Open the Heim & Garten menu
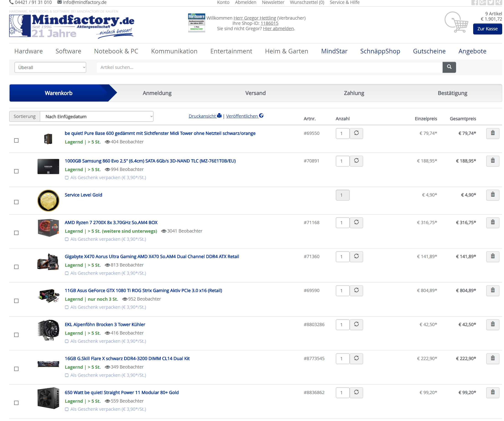Viewport: 504px width, 421px height. (286, 51)
